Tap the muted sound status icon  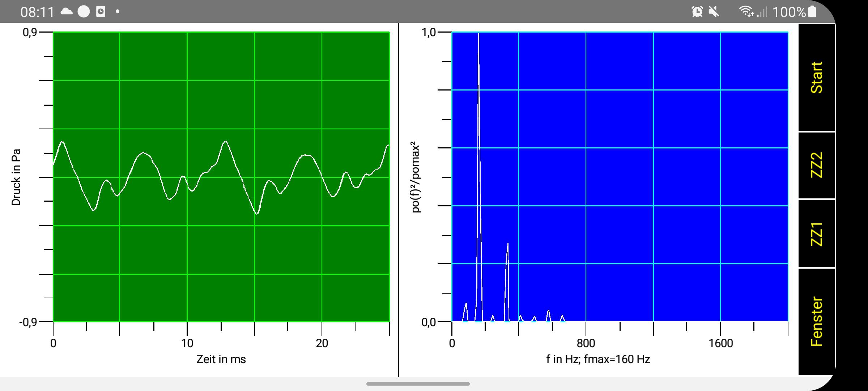click(714, 12)
